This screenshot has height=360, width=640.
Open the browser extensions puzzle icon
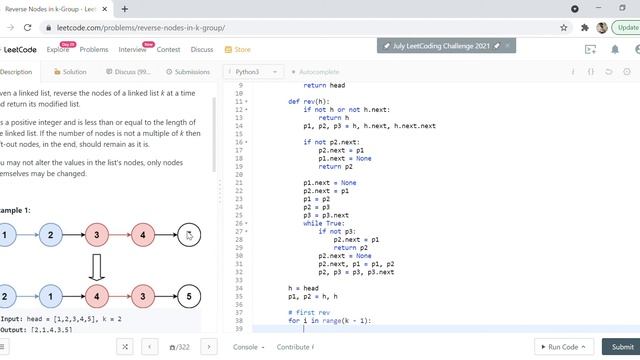pyautogui.click(x=584, y=28)
